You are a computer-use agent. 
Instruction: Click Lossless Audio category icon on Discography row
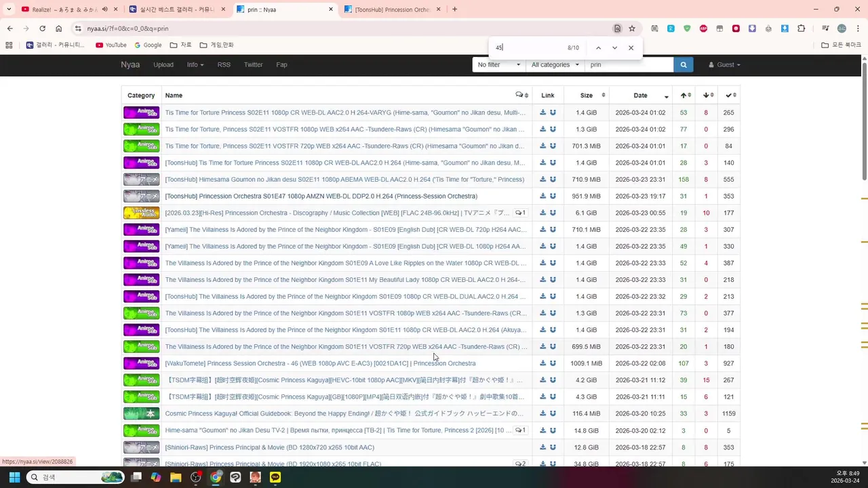pyautogui.click(x=141, y=213)
